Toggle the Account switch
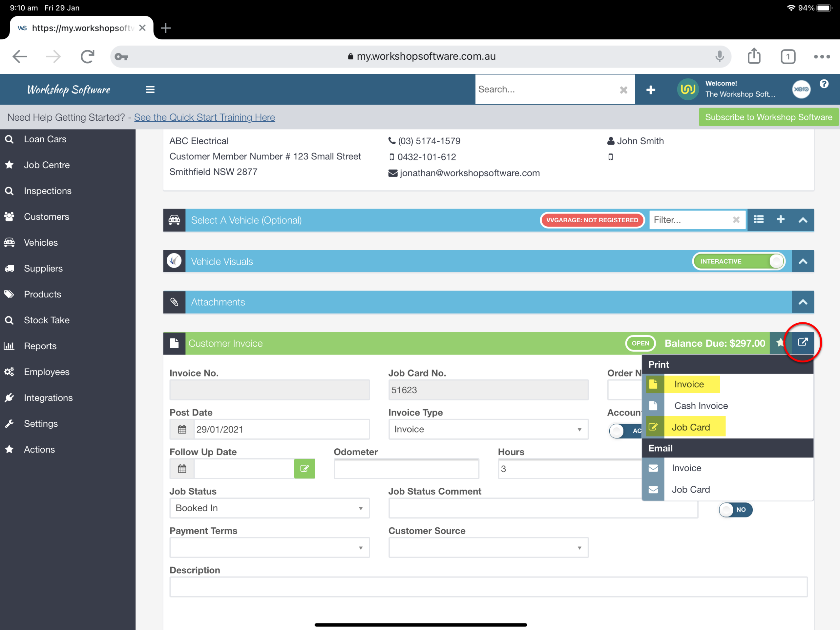This screenshot has height=630, width=840. pyautogui.click(x=625, y=430)
